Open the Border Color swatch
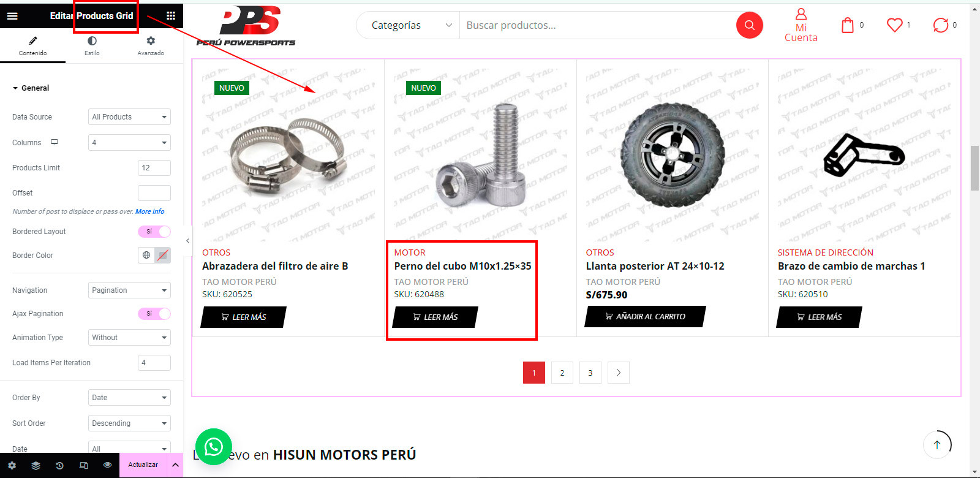Viewport: 980px width, 478px height. coord(162,256)
